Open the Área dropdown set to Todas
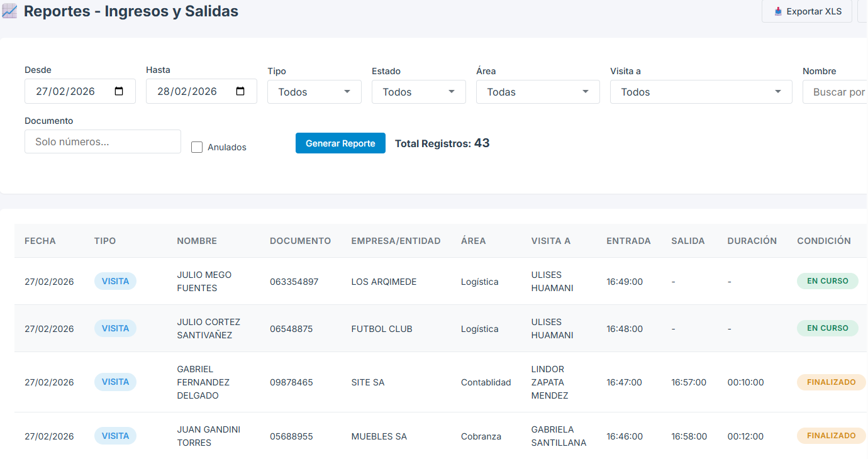This screenshot has height=459, width=868. coord(537,92)
